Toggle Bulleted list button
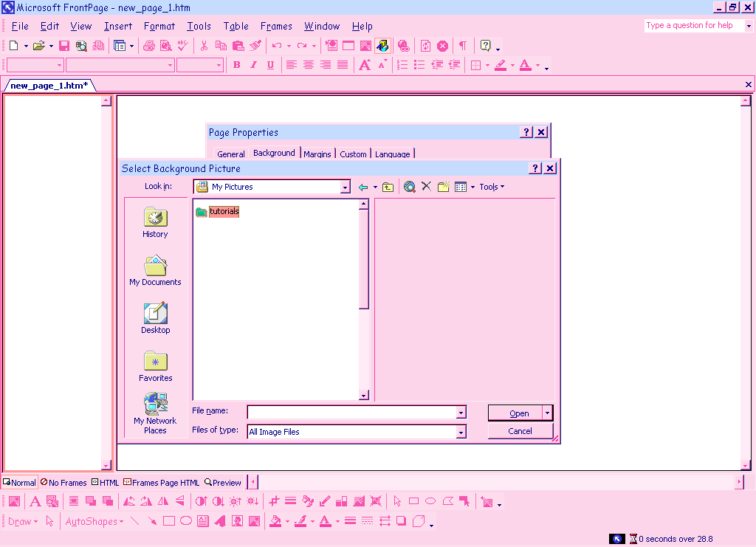Viewport: 756px width, 547px height. point(419,64)
